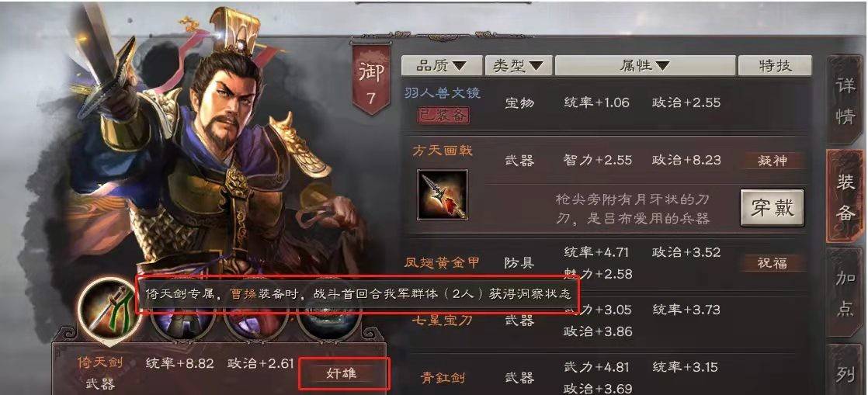The image size is (868, 395).
Task: Click the 方天画戟 halberd item icon
Action: [442, 195]
